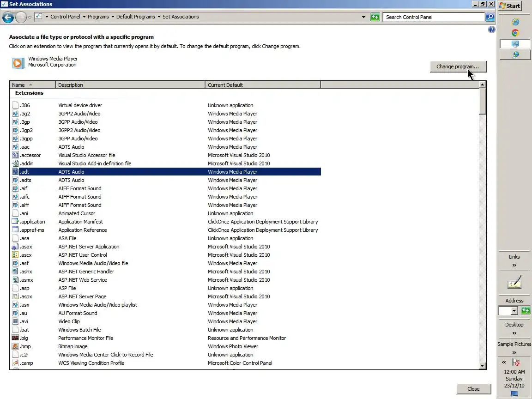Launch Google Chrome from taskbar
Screen dimensions: 532x399
point(515,33)
